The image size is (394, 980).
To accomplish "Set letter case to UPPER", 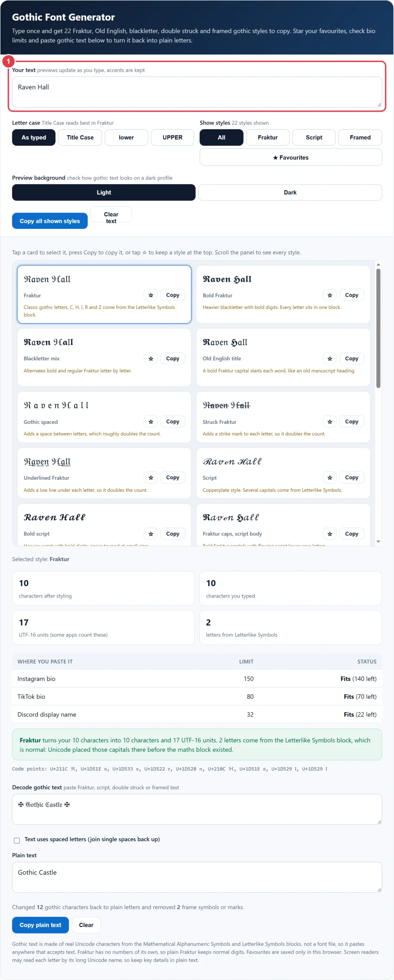I will [x=172, y=137].
